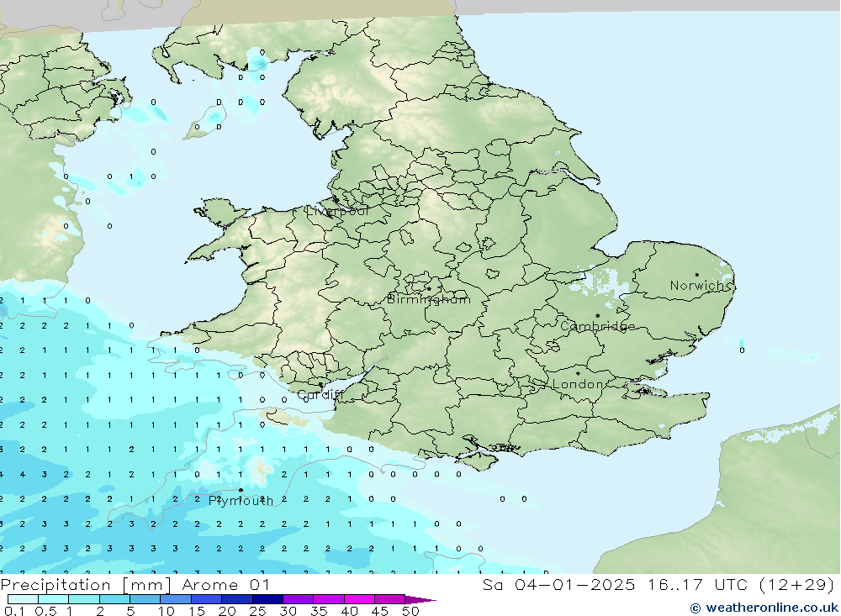Click the '30' legend scale label
The width and height of the screenshot is (841, 616).
(288, 611)
